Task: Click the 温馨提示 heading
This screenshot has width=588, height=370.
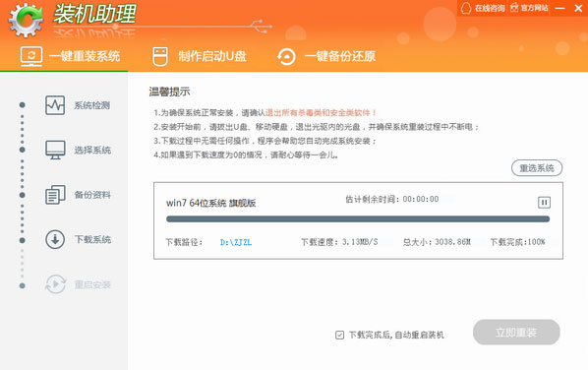Action: click(x=169, y=92)
